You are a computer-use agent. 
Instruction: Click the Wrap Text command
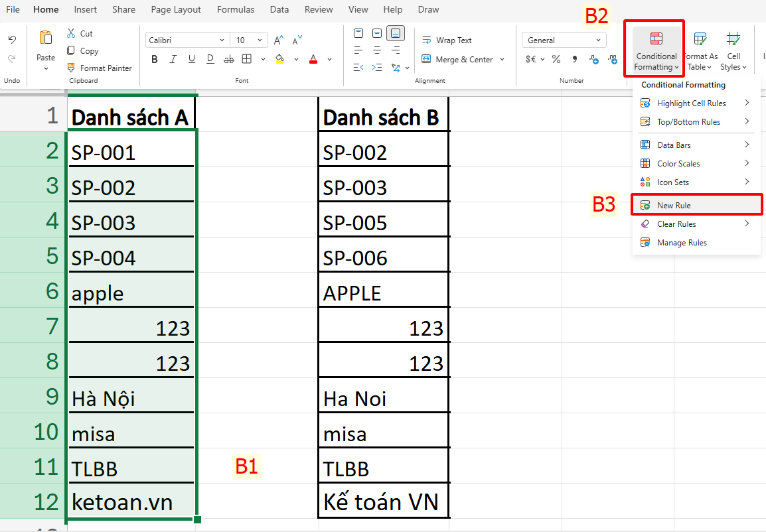point(447,40)
